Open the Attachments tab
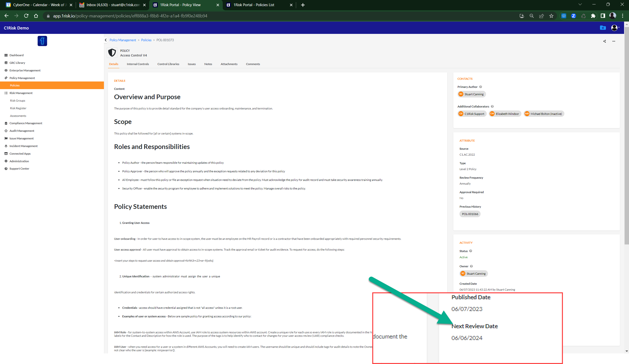The image size is (629, 364). coord(229,64)
